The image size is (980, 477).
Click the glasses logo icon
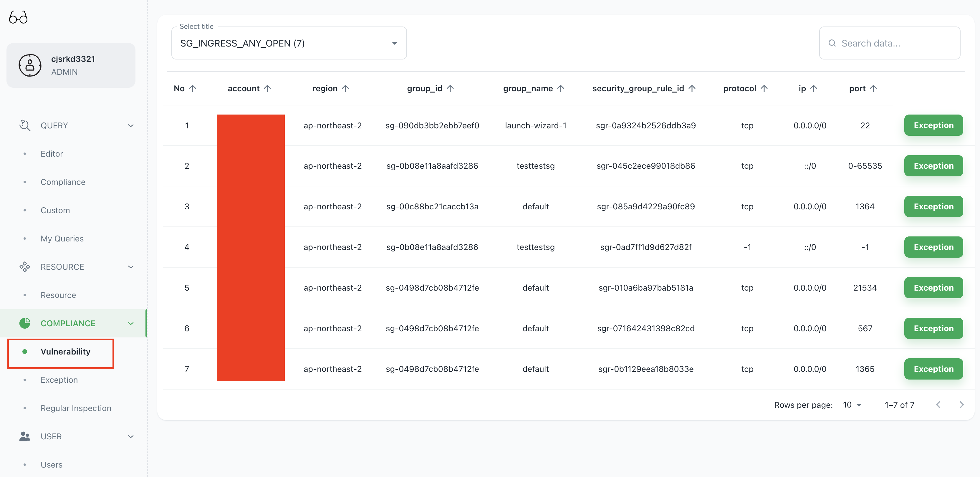coord(18,17)
